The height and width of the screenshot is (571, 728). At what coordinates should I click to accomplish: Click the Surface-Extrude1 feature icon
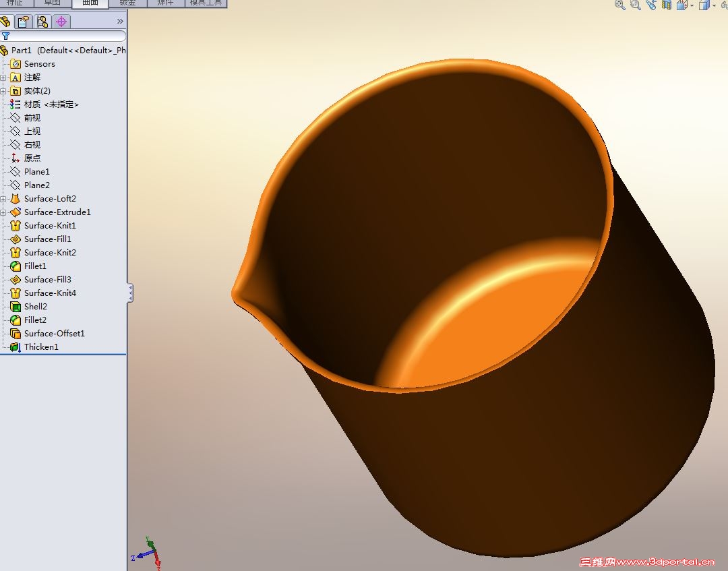click(x=16, y=212)
